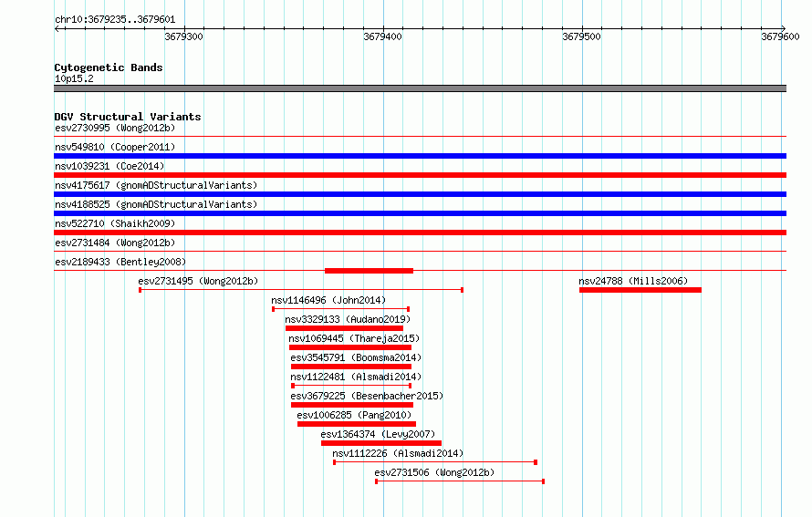Click the esv2189433 (Bentley2008) label
The height and width of the screenshot is (517, 812).
[120, 262]
